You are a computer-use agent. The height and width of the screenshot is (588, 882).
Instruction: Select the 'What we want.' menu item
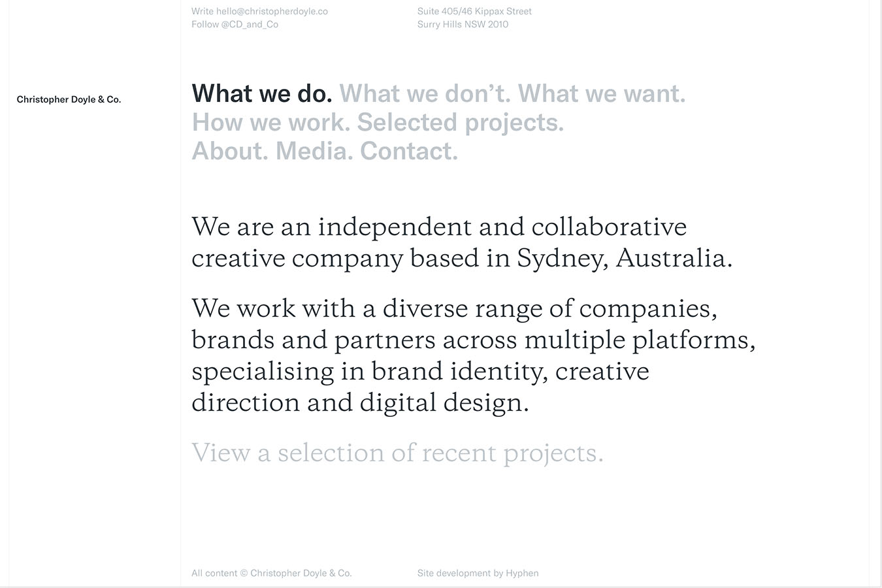tap(602, 93)
